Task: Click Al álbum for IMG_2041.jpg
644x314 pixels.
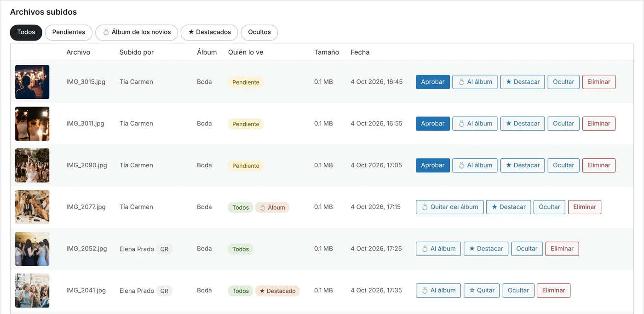Action: [438, 291]
